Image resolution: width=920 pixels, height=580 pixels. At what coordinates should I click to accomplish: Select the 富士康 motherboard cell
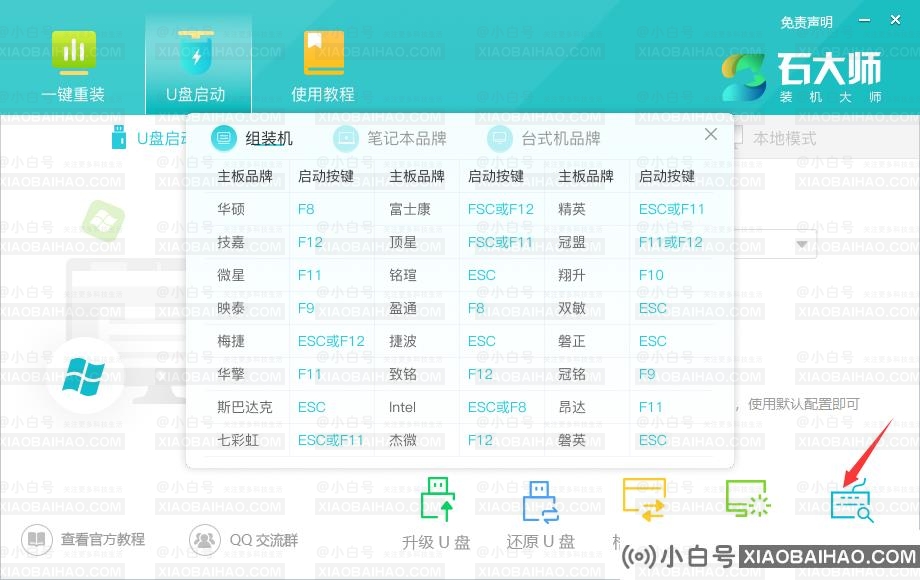coord(410,209)
